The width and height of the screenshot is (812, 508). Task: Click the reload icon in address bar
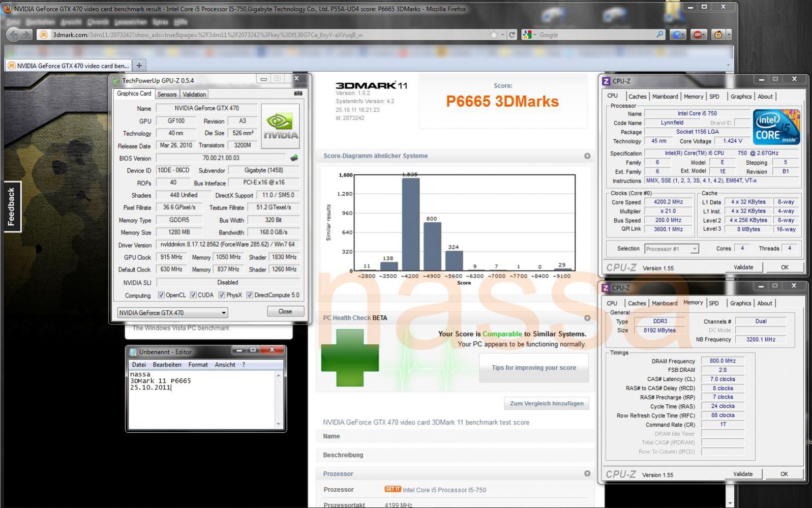click(x=512, y=35)
